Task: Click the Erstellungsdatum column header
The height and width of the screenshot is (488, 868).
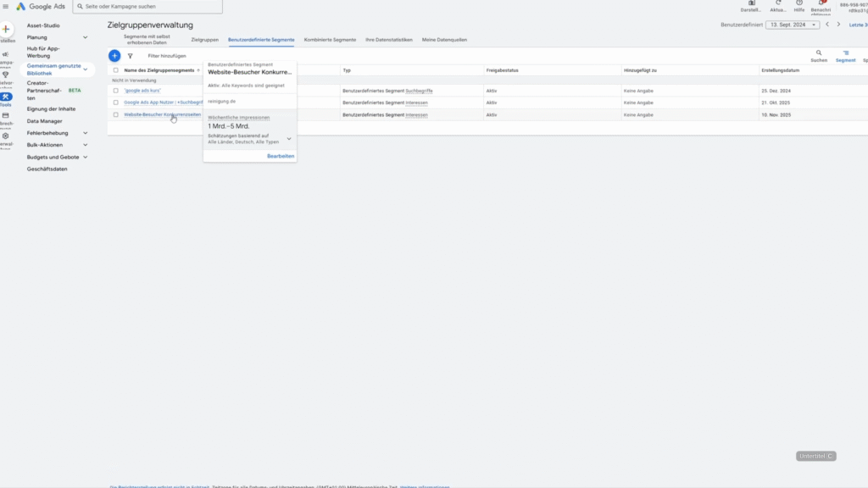Action: click(780, 70)
